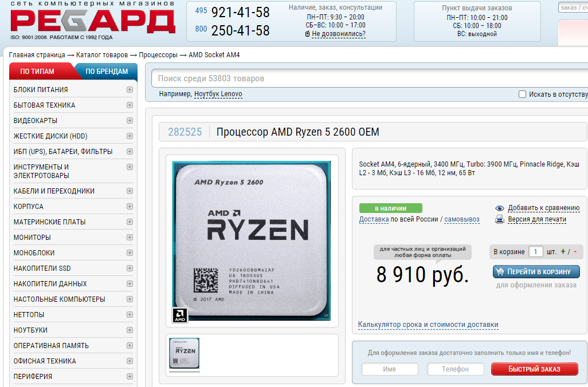Image resolution: width=588 pixels, height=387 pixels.
Task: Expand the ИБП (UPS), БАТАРЕИ, ФИЛЬТРЫ category
Action: pyautogui.click(x=130, y=151)
